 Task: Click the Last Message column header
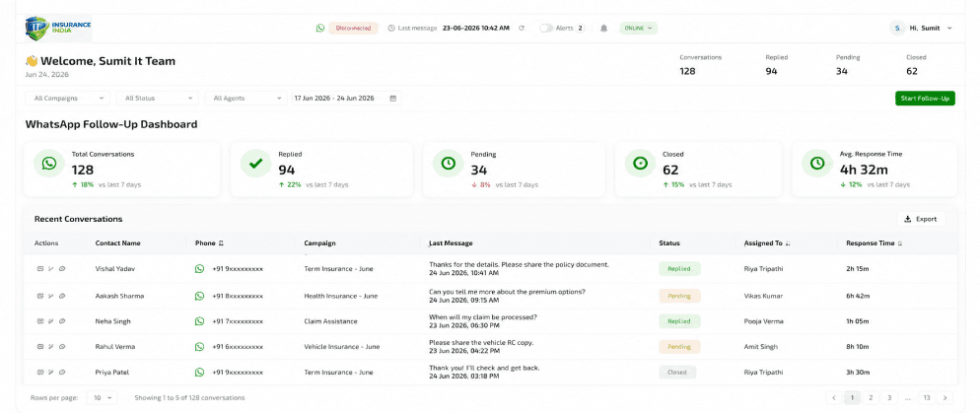451,243
